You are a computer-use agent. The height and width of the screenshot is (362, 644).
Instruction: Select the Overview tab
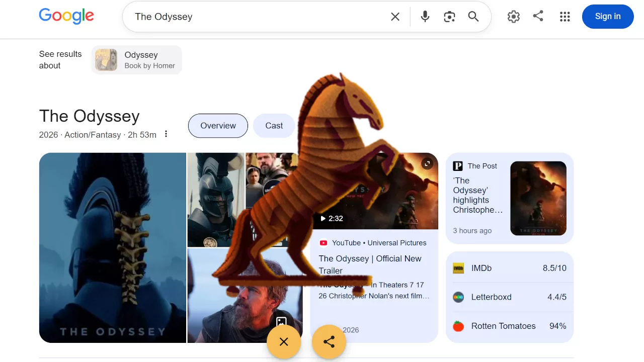[218, 126]
